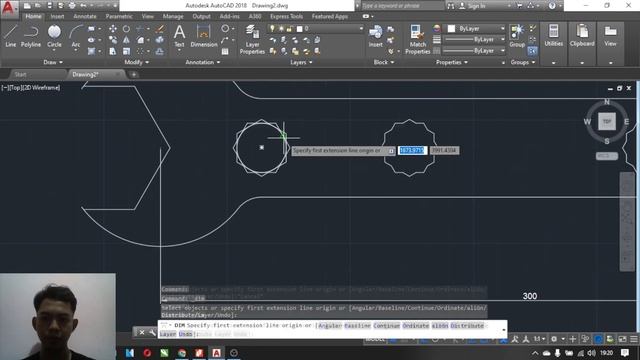Select the Mirror tool in Modify panel
This screenshot has height=360, width=640.
click(127, 40)
